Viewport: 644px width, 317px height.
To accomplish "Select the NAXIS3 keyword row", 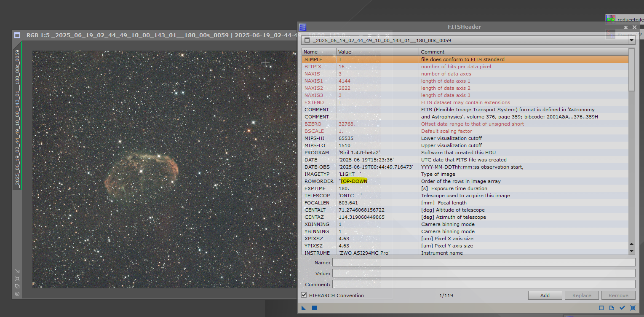I will coord(465,95).
